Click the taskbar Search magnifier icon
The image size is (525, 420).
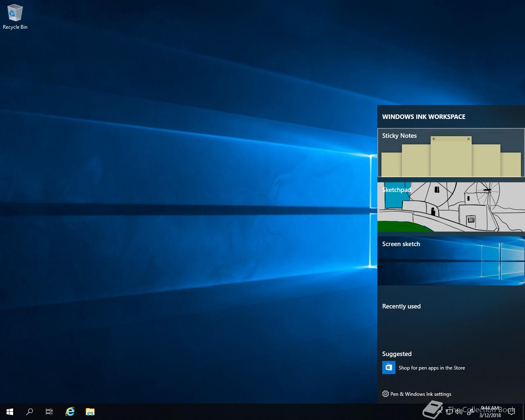coord(30,412)
